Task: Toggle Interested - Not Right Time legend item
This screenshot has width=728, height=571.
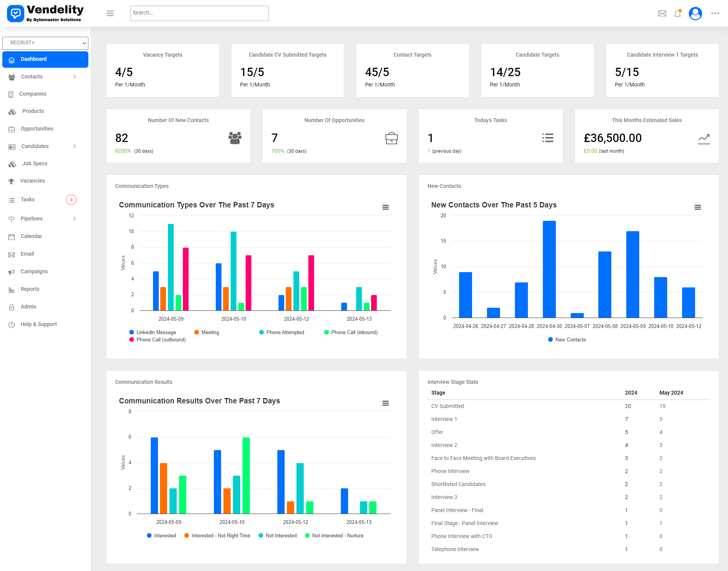Action: tap(217, 535)
